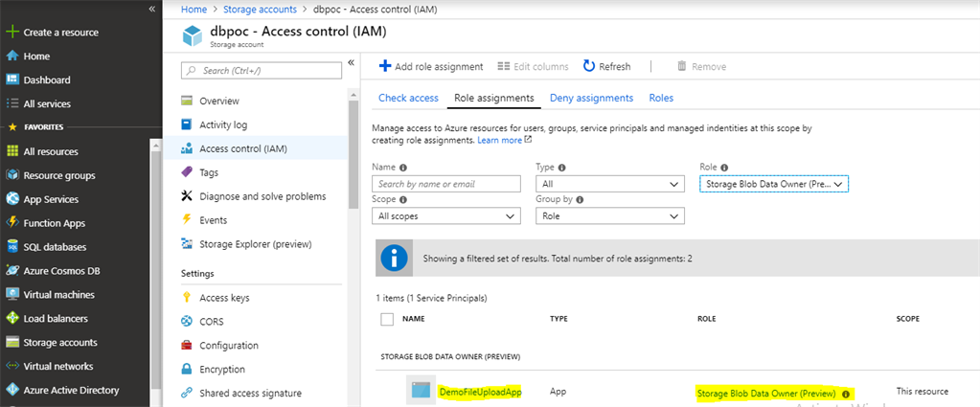This screenshot has width=980, height=407.
Task: Open the Storage Explorer (preview) icon
Action: [x=188, y=244]
